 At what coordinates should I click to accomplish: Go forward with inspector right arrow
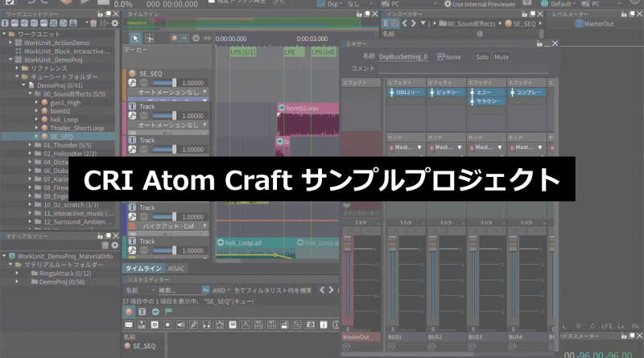pyautogui.click(x=414, y=23)
